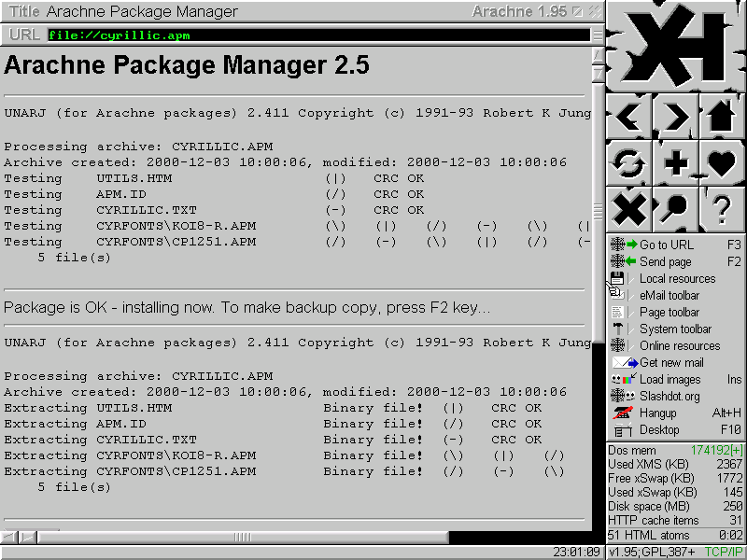Click horizontal scrollbar left arrow

point(9,538)
